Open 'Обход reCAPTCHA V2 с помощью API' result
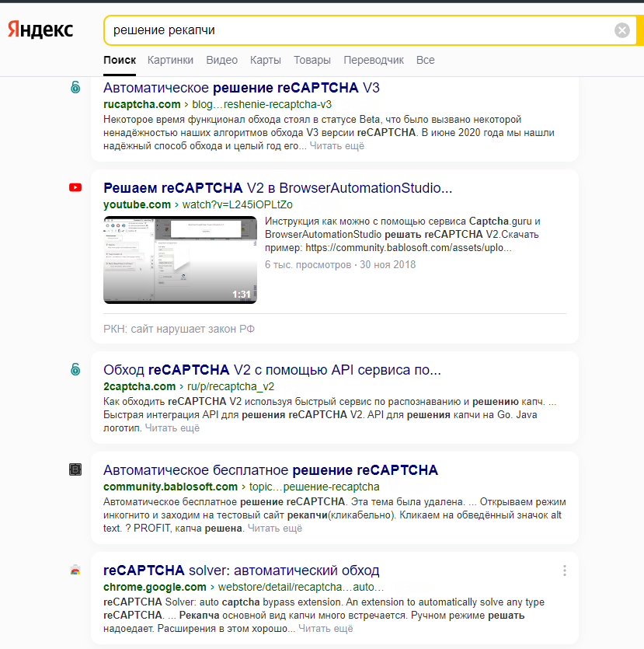This screenshot has height=649, width=644. coord(272,370)
